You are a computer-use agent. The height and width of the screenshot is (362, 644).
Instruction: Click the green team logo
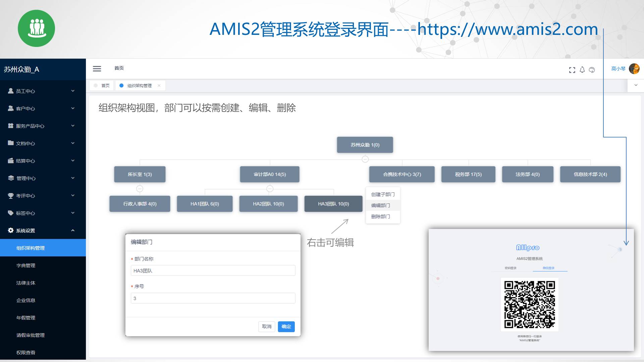pos(36,28)
